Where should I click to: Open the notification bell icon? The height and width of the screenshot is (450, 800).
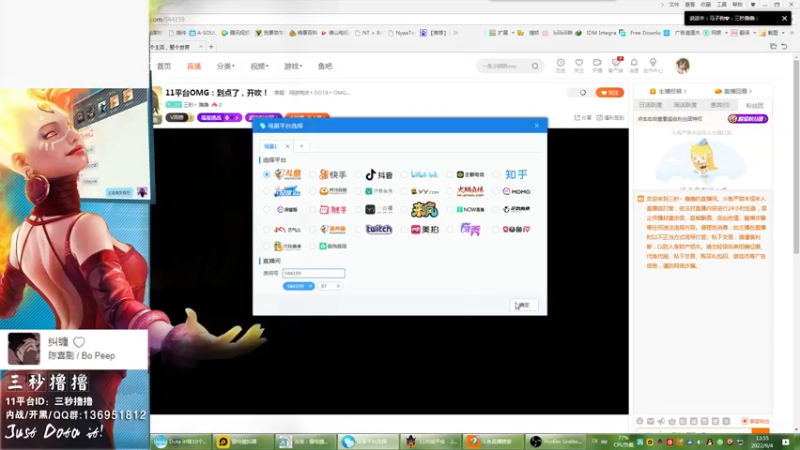coord(634,65)
